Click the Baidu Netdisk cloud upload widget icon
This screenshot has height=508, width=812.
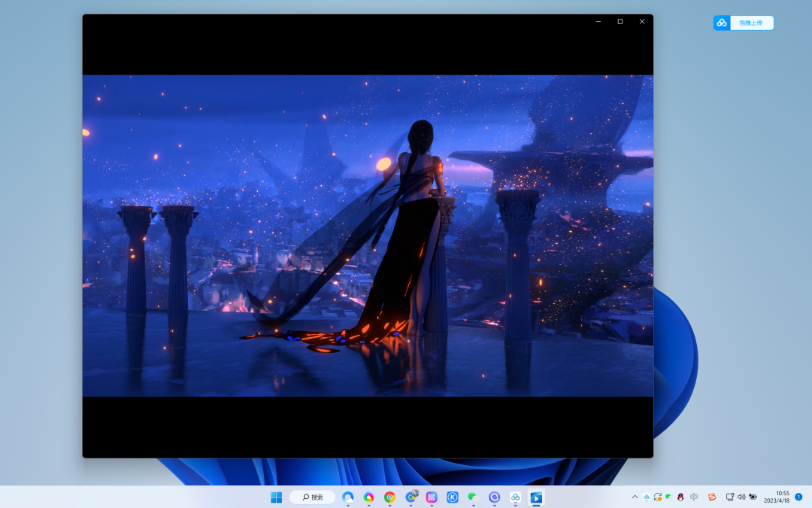click(722, 23)
